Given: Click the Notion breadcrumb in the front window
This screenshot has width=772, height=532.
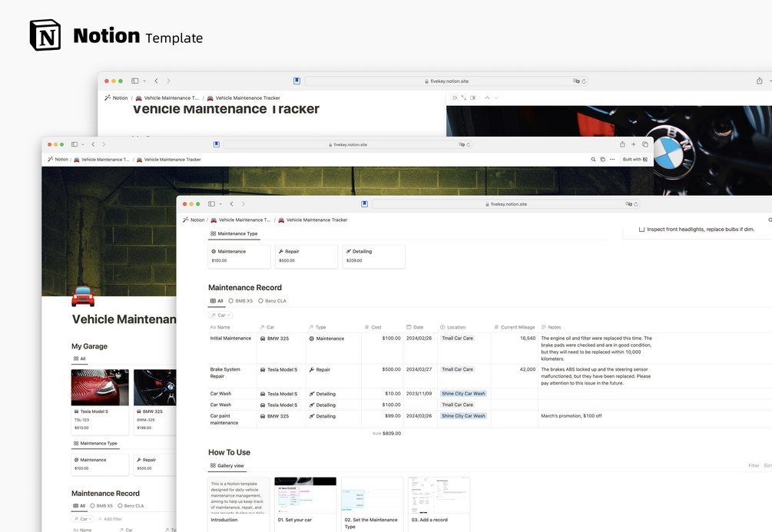Looking at the screenshot, I should [194, 220].
